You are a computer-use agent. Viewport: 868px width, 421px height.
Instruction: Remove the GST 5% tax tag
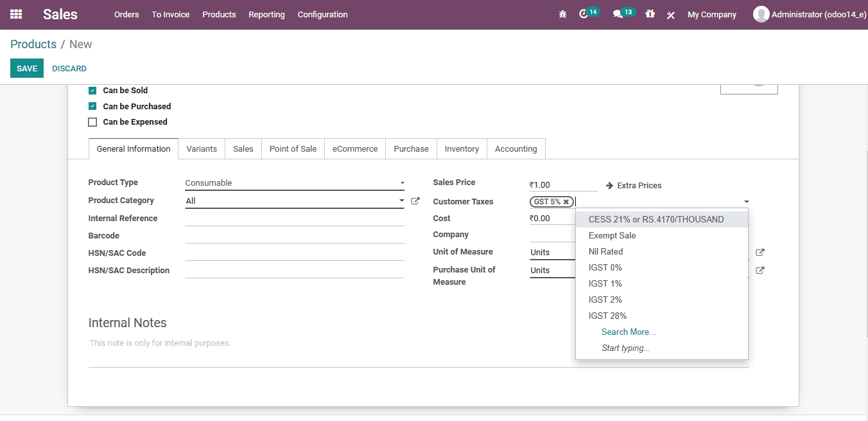click(x=566, y=201)
